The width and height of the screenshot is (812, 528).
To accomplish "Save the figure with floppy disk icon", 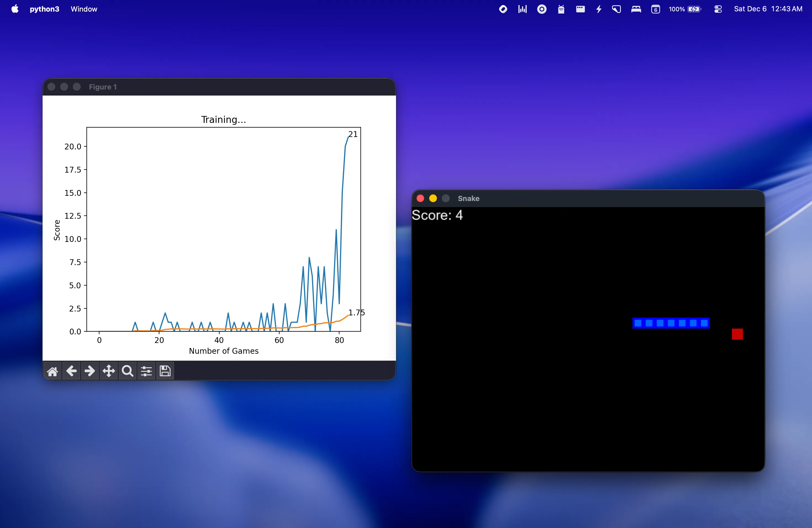I will [165, 371].
